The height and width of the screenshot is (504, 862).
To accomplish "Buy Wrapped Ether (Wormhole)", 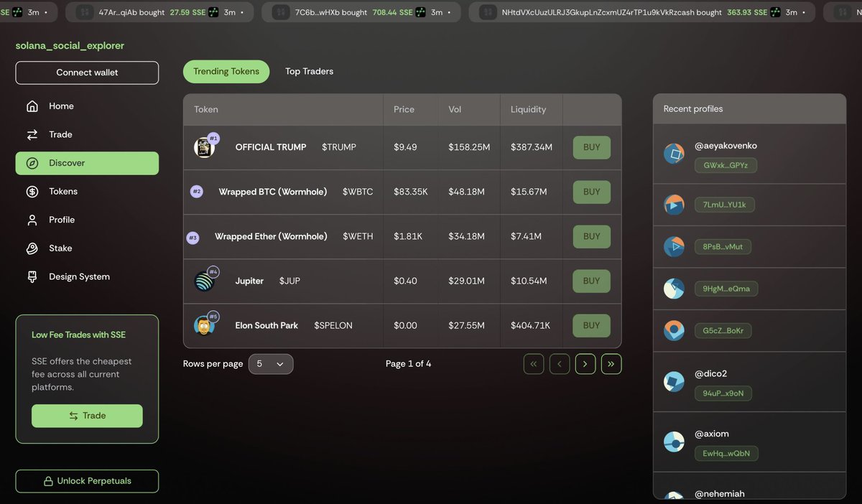I will point(592,236).
